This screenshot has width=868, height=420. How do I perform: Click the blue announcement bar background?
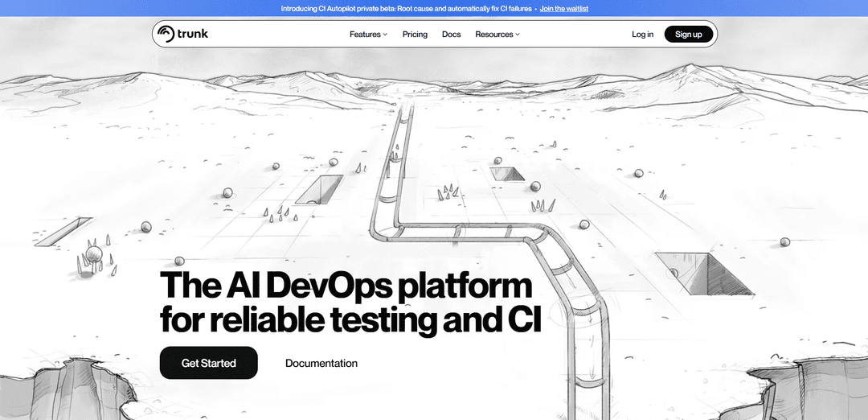(723, 9)
